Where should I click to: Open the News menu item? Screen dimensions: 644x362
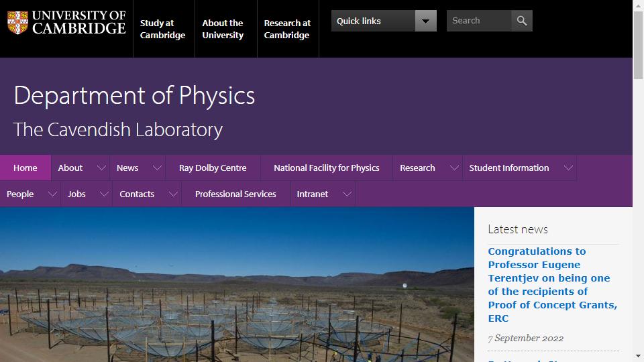point(127,168)
